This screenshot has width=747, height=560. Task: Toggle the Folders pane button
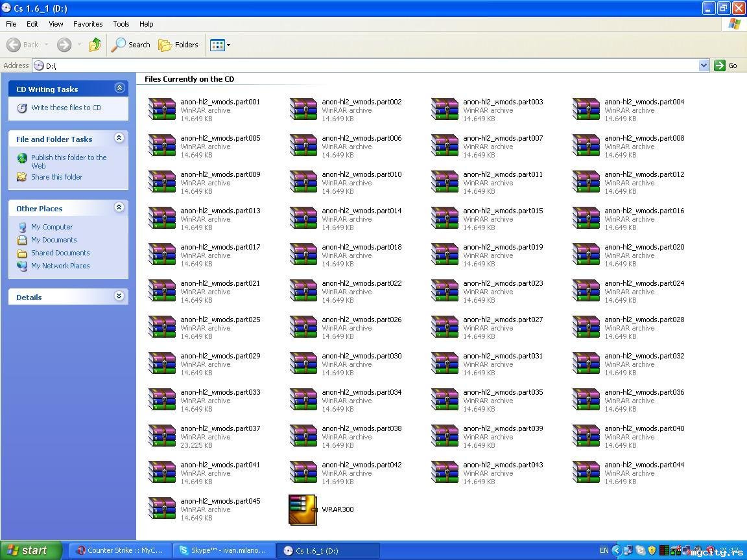tap(178, 45)
